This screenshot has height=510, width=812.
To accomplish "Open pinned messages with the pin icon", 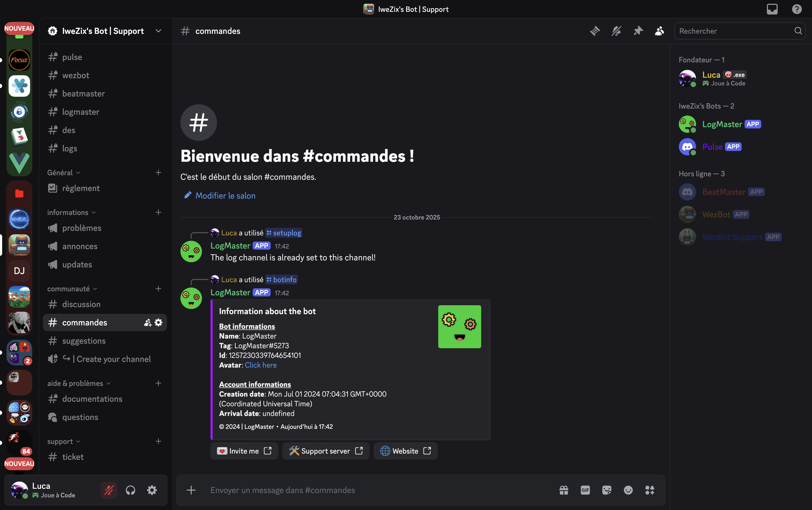I will [638, 31].
